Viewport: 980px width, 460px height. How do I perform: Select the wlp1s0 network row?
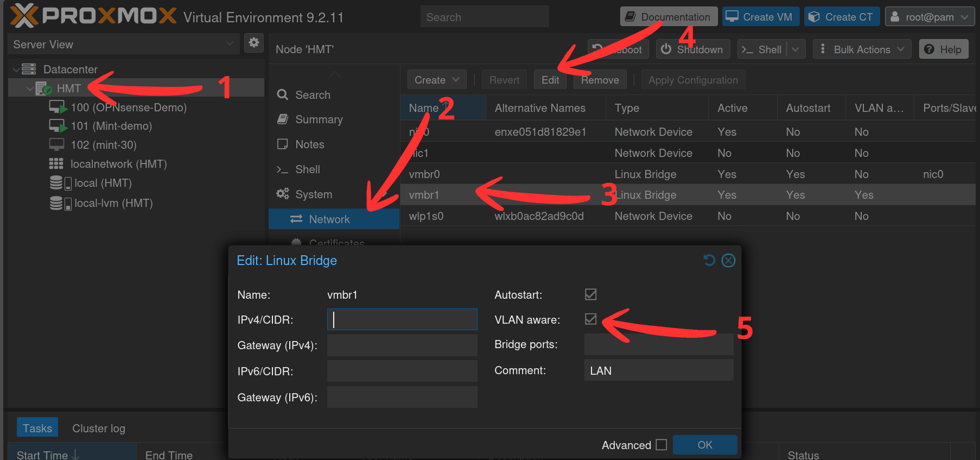(688, 216)
